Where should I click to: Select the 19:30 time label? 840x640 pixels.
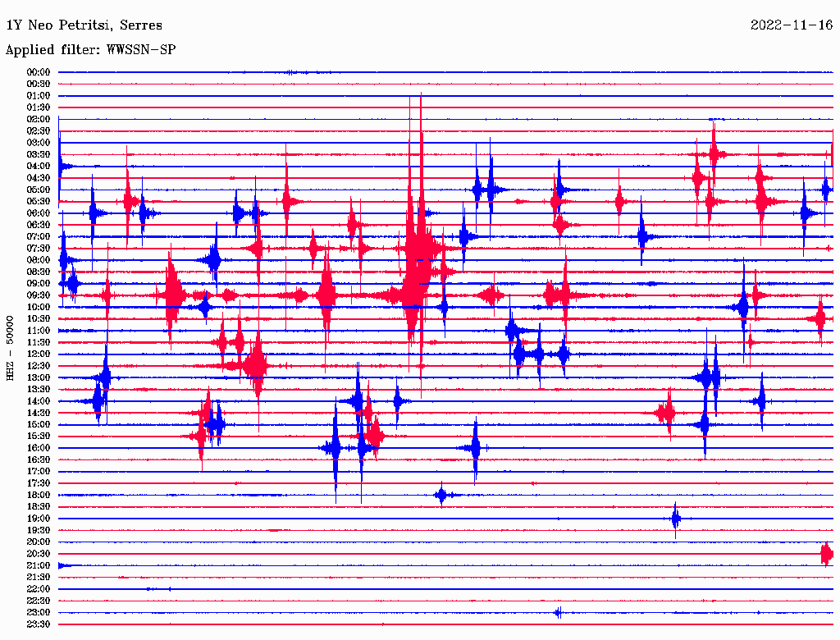point(38,530)
